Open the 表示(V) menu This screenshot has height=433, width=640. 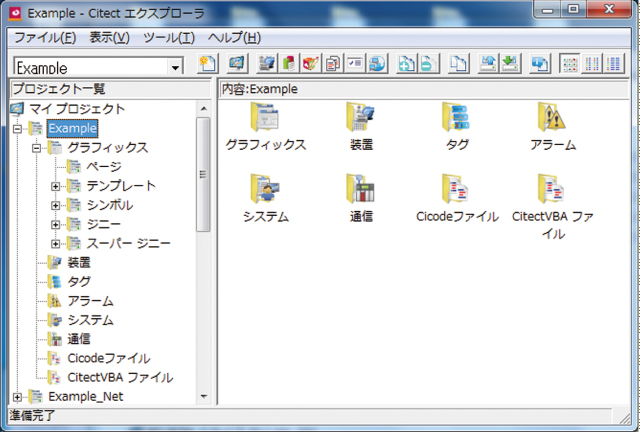[x=109, y=38]
